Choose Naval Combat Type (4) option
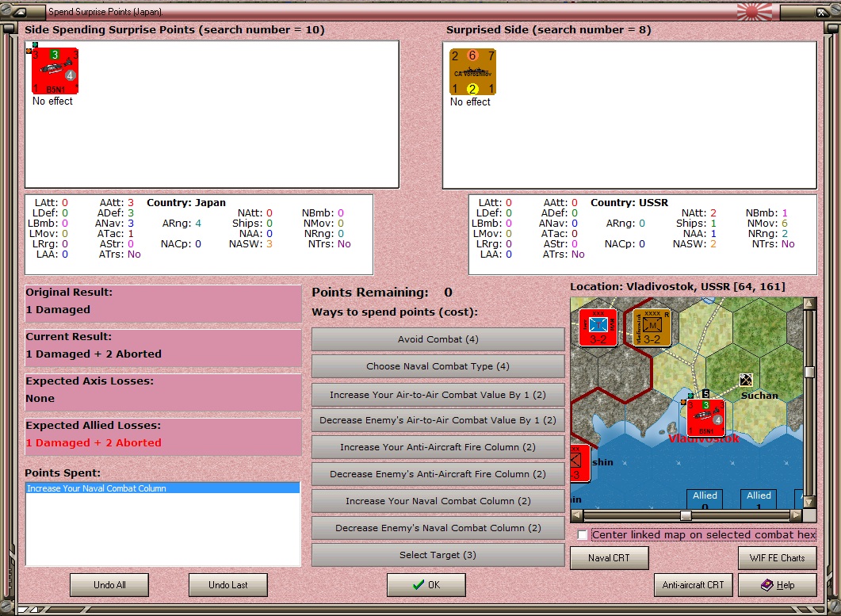The width and height of the screenshot is (841, 616). (x=438, y=366)
